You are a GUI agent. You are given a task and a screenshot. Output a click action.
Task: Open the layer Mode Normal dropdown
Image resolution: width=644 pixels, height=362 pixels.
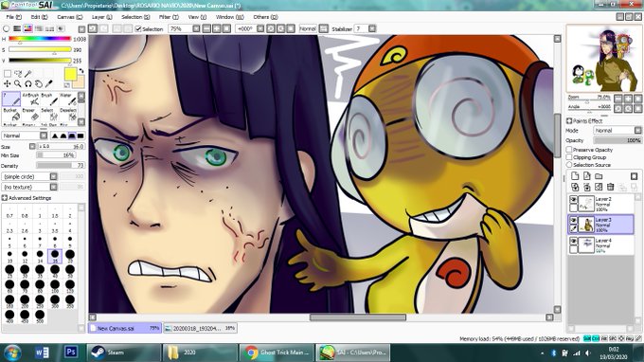(617, 130)
